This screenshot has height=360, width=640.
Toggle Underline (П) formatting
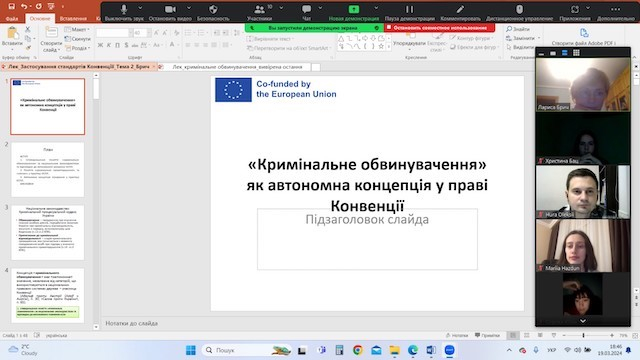tap(118, 45)
